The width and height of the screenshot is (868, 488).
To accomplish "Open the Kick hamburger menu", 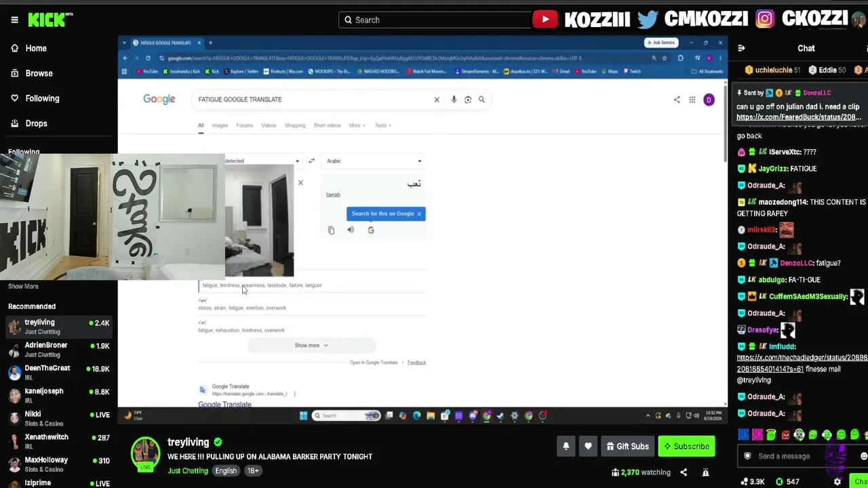I will (x=14, y=20).
